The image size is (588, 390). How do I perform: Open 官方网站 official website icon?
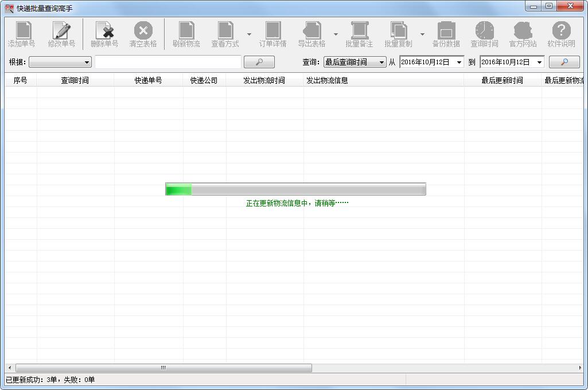(523, 30)
